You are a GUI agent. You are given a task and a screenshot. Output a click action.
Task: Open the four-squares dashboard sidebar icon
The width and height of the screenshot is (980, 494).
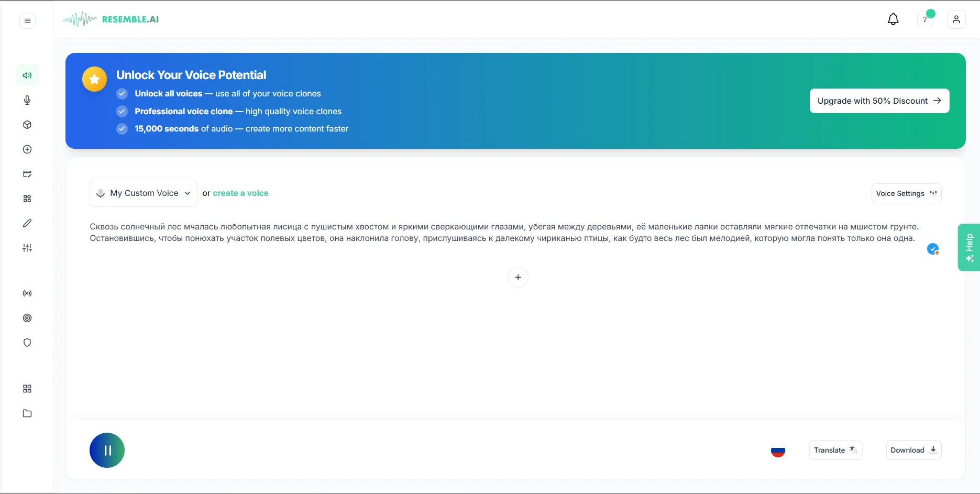27,389
